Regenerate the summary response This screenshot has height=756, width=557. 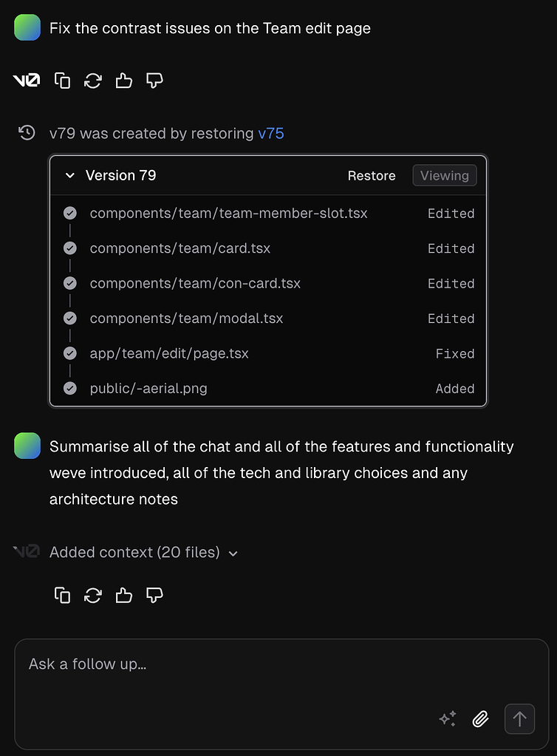click(93, 595)
